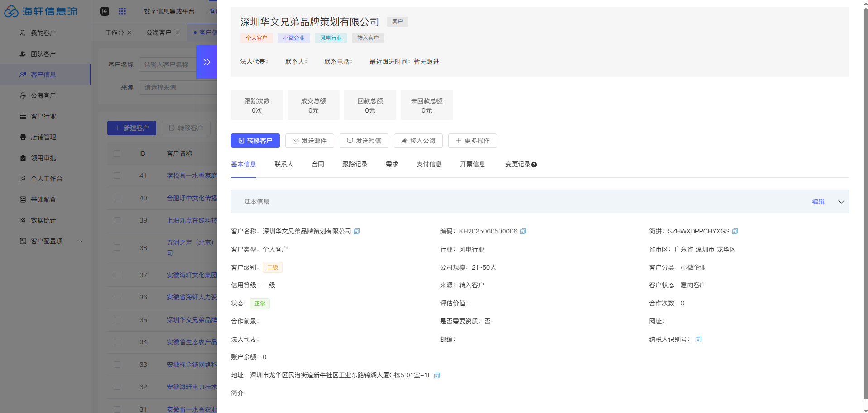The width and height of the screenshot is (868, 413).
Task: Expand the 客户配置项 sidebar menu
Action: click(81, 241)
